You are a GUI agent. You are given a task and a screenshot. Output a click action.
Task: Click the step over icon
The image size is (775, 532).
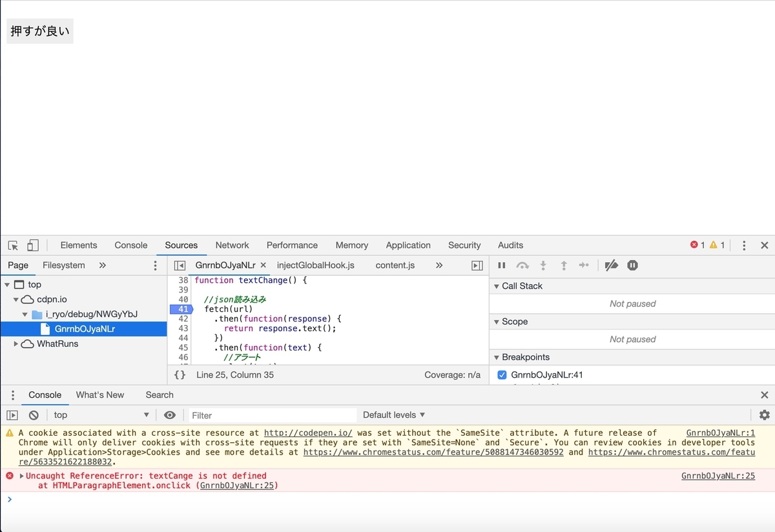point(522,265)
